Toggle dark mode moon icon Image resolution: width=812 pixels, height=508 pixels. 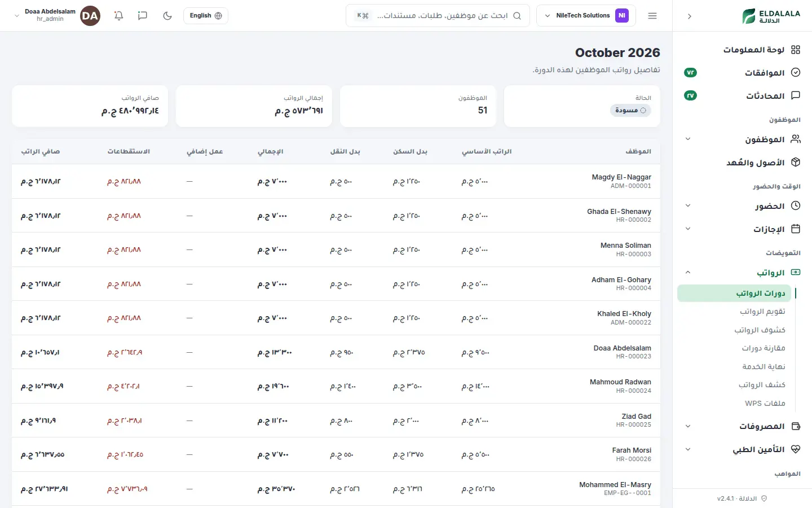tap(167, 16)
